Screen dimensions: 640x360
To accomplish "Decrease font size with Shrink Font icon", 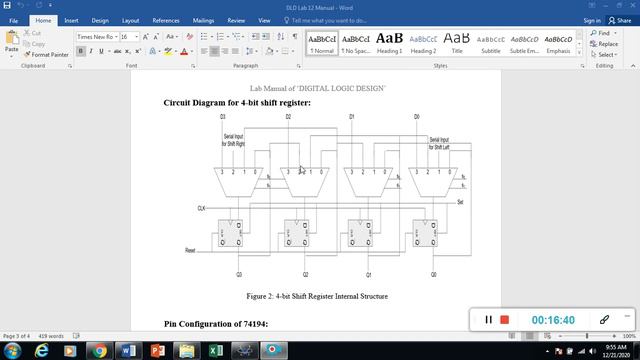I will coord(156,37).
